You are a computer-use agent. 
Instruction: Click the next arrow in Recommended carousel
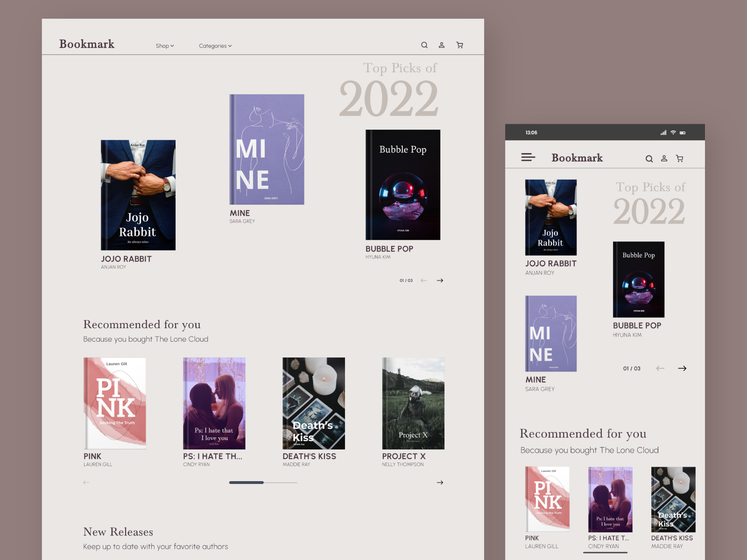click(x=439, y=483)
